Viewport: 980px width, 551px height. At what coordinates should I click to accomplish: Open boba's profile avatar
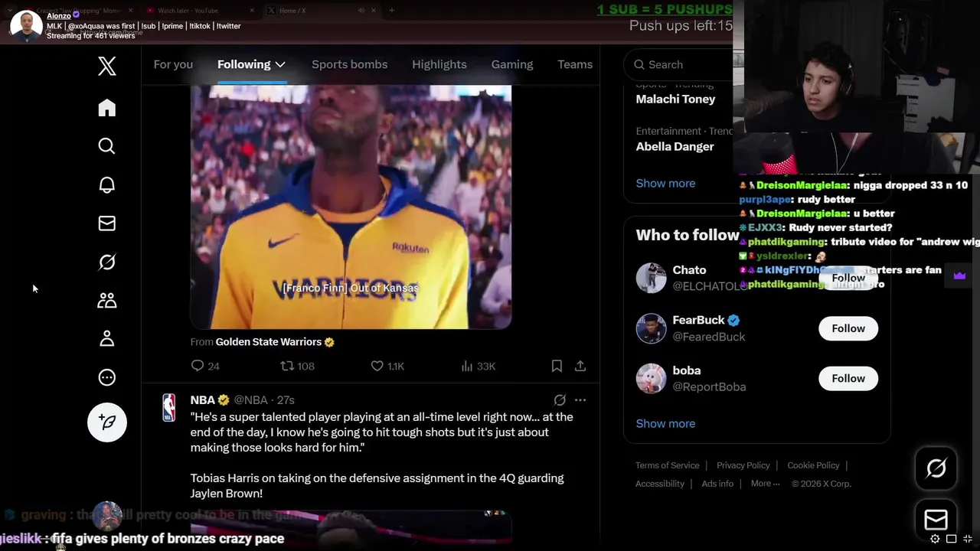(652, 378)
